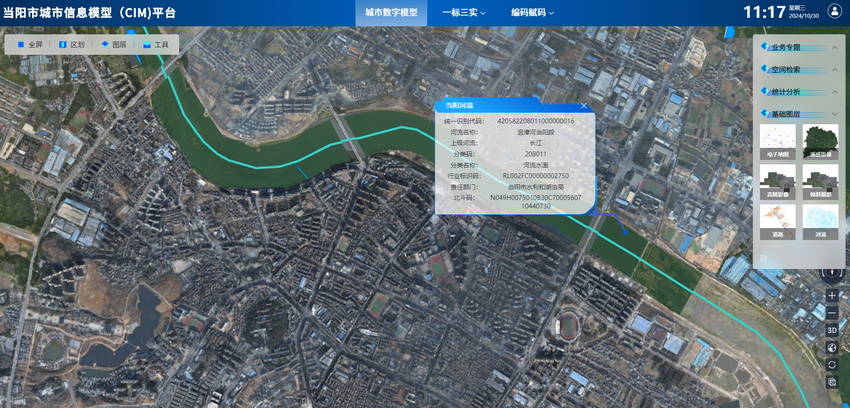Screen dimensions: 850x408
Task: Zoom in with the plus button
Action: (832, 296)
